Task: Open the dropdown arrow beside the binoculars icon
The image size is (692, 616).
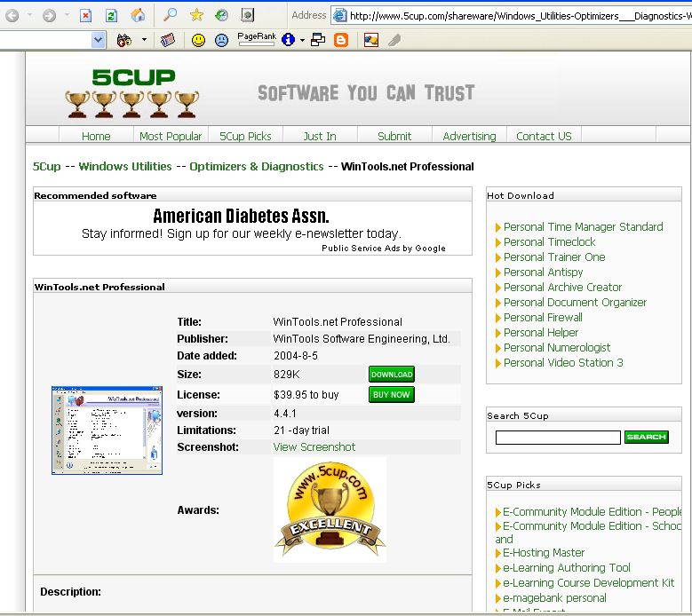Action: [x=144, y=40]
